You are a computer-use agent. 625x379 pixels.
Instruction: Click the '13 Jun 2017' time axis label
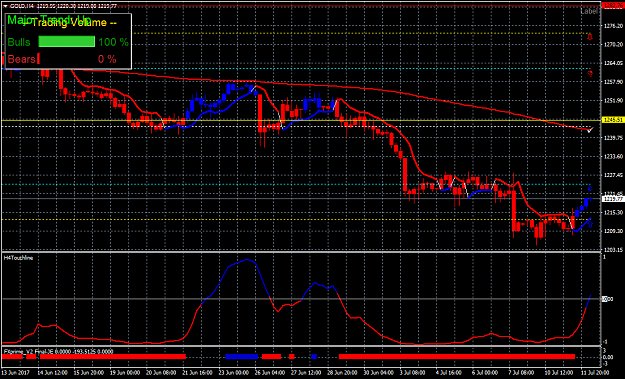point(15,373)
